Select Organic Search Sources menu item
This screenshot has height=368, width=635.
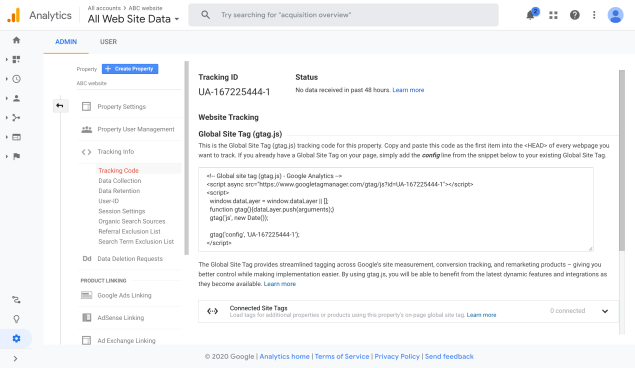pyautogui.click(x=132, y=221)
